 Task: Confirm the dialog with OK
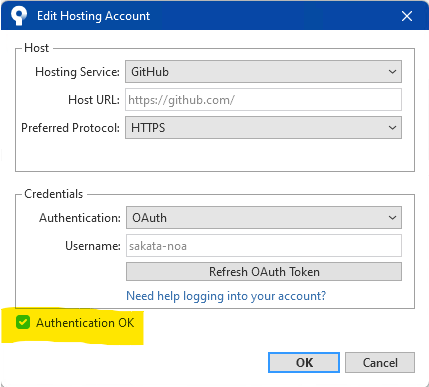[304, 362]
